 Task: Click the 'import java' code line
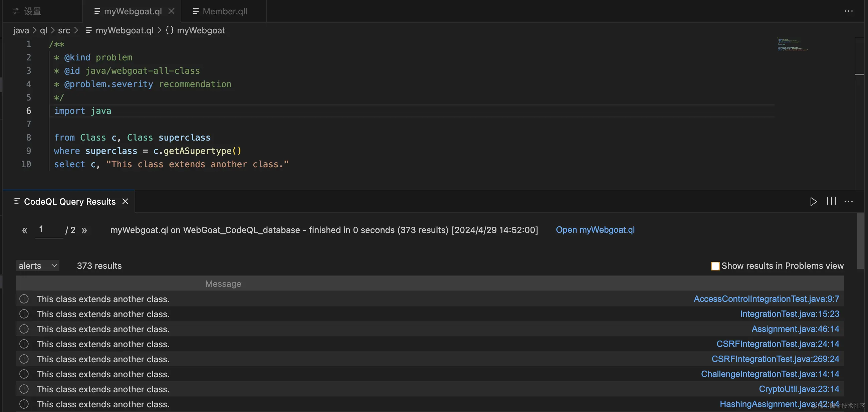click(x=82, y=111)
